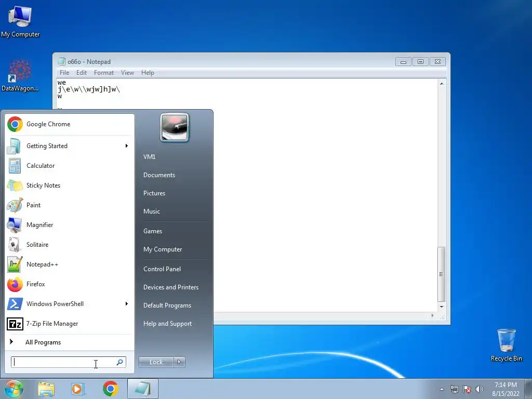
Task: Click Notepad scroll up arrow
Action: click(442, 84)
